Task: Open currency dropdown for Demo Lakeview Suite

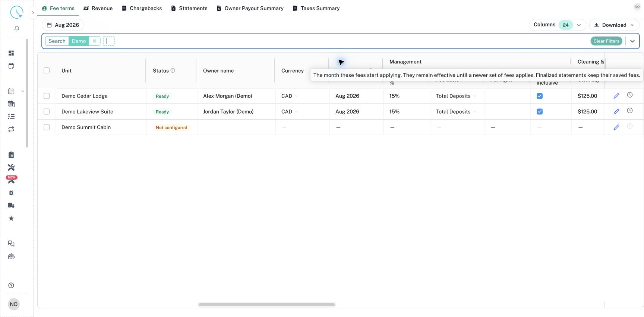Action: [290, 112]
